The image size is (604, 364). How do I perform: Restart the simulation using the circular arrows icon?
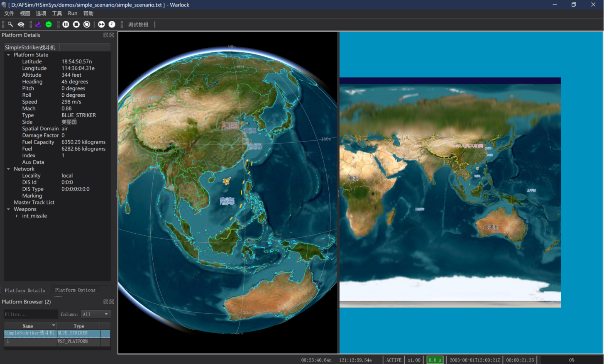(x=87, y=24)
